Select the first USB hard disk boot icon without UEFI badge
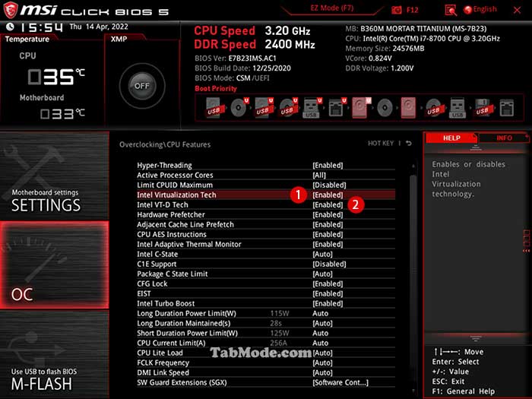Image resolution: width=532 pixels, height=399 pixels. point(214,108)
